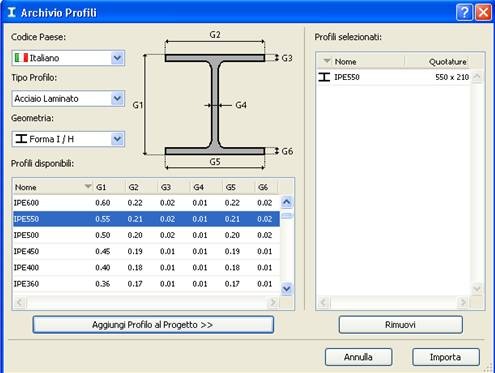Click the Rimuovi button
This screenshot has height=373, width=495.
click(x=400, y=325)
